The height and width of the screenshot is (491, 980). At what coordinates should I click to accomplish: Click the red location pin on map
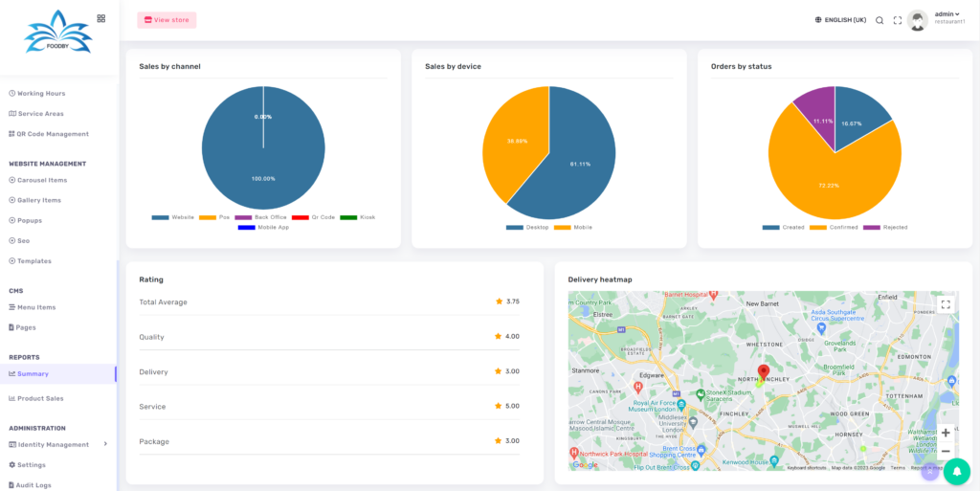[763, 372]
